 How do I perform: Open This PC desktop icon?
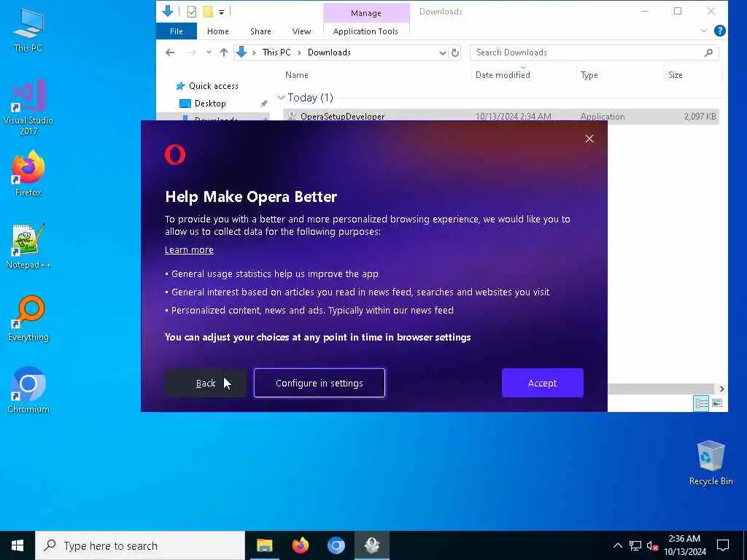coord(28,29)
